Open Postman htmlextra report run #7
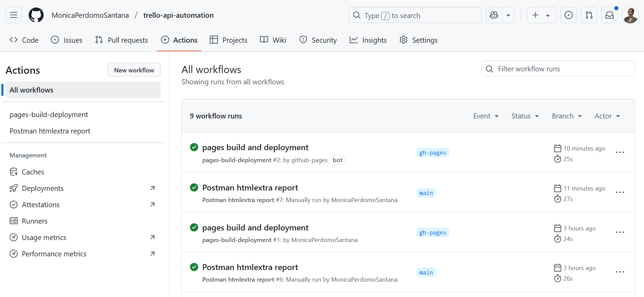This screenshot has width=644, height=297. (250, 188)
